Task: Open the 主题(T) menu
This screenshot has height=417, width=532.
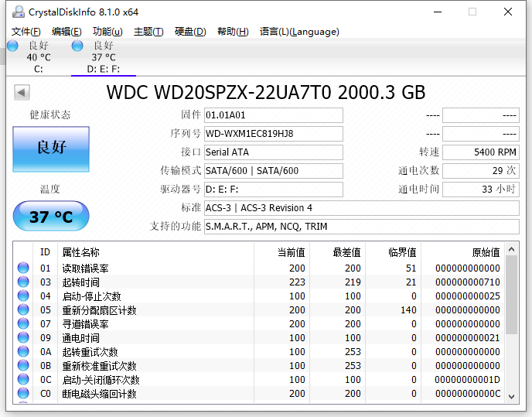Action: [x=148, y=32]
